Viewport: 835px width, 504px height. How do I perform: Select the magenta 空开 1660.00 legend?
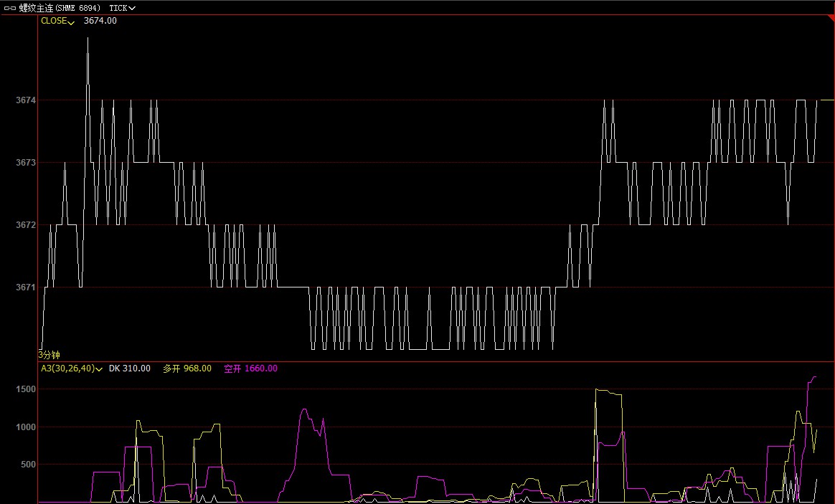tap(250, 369)
